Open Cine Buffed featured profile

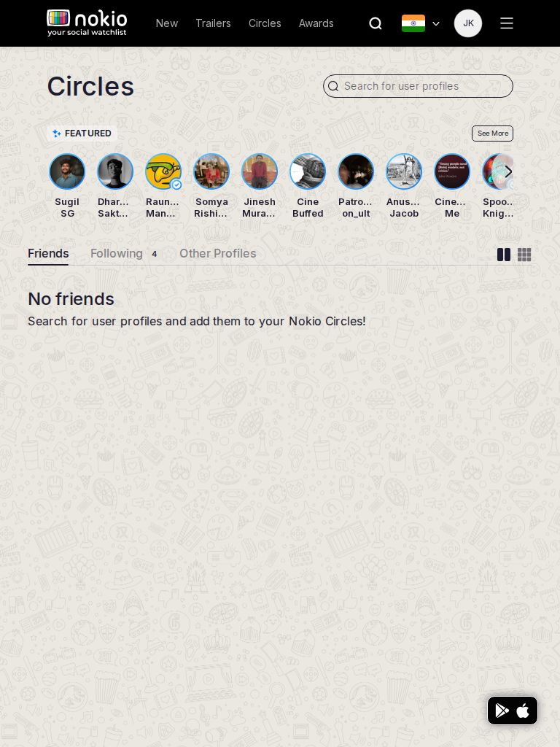pos(308,186)
